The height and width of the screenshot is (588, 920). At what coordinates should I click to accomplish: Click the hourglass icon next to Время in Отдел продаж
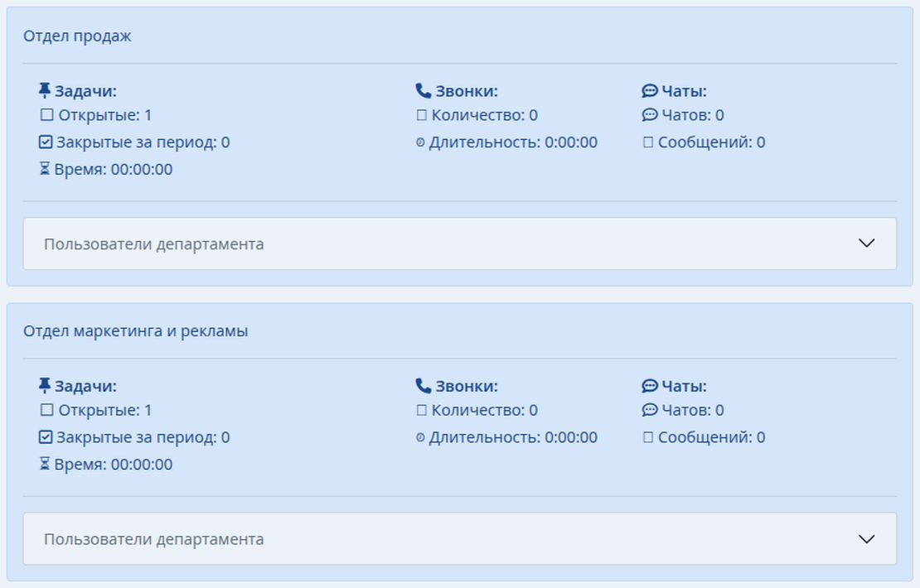click(45, 169)
